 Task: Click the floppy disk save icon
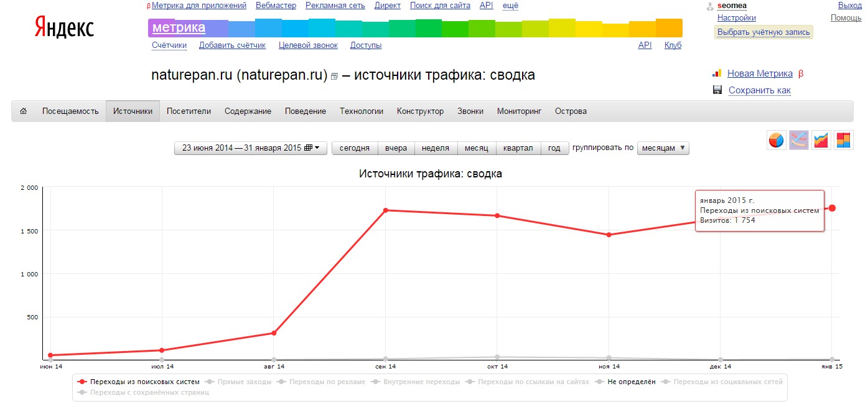[717, 90]
